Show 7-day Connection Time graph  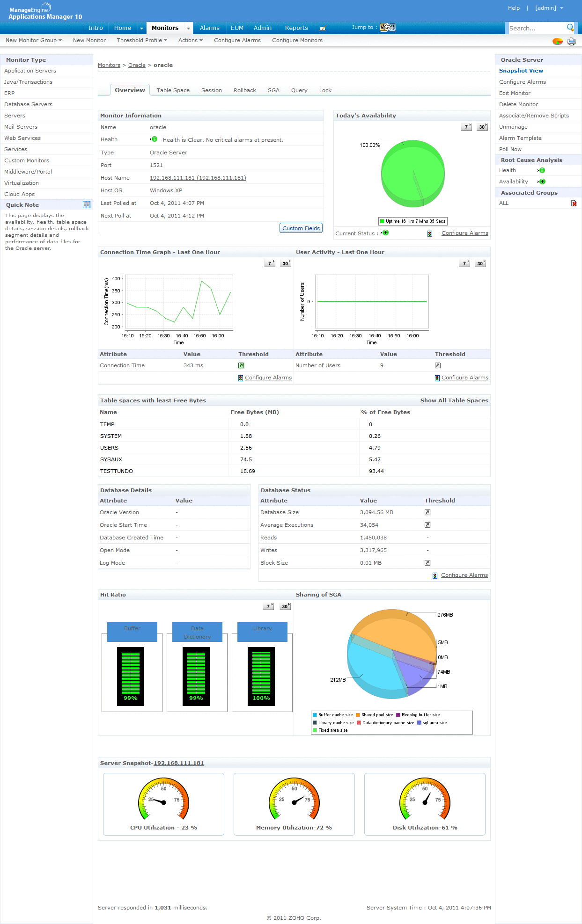pyautogui.click(x=270, y=263)
